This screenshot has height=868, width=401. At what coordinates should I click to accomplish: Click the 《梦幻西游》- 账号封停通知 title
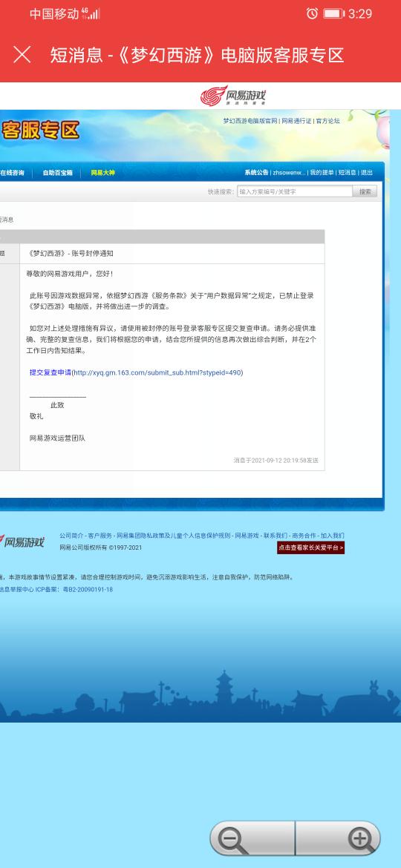click(70, 254)
